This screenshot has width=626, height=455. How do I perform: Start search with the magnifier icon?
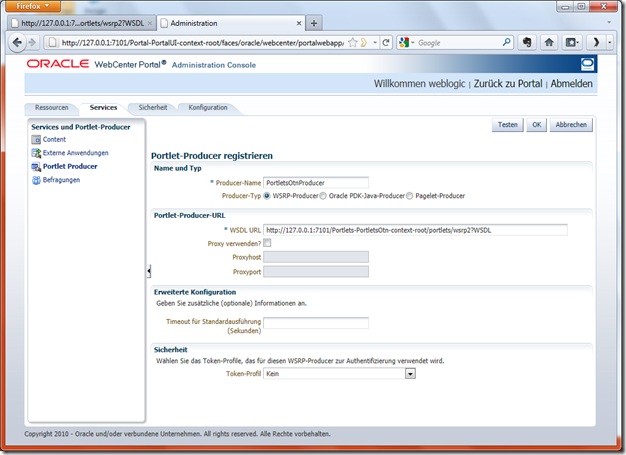[506, 42]
